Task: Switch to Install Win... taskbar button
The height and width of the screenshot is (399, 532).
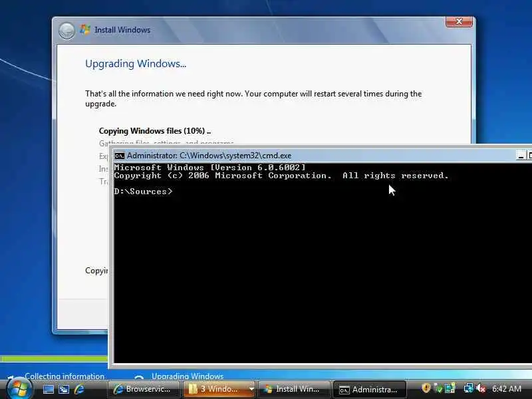Action: [x=294, y=389]
